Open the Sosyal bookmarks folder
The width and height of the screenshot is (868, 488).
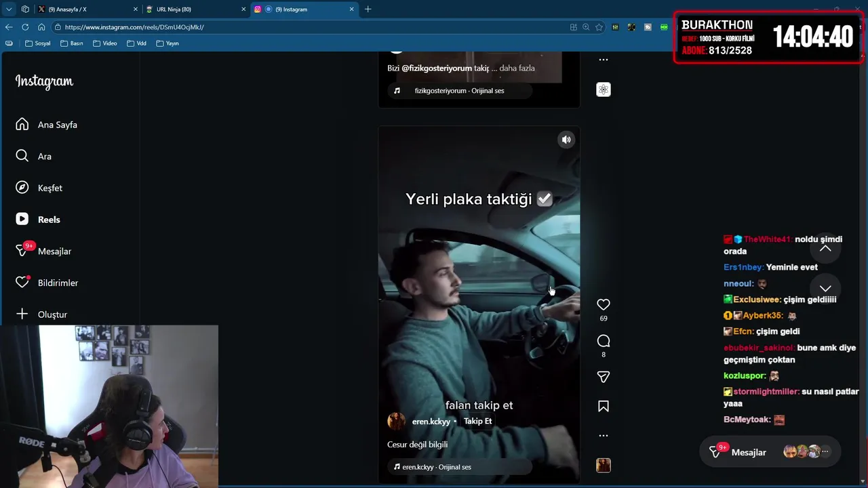(37, 43)
